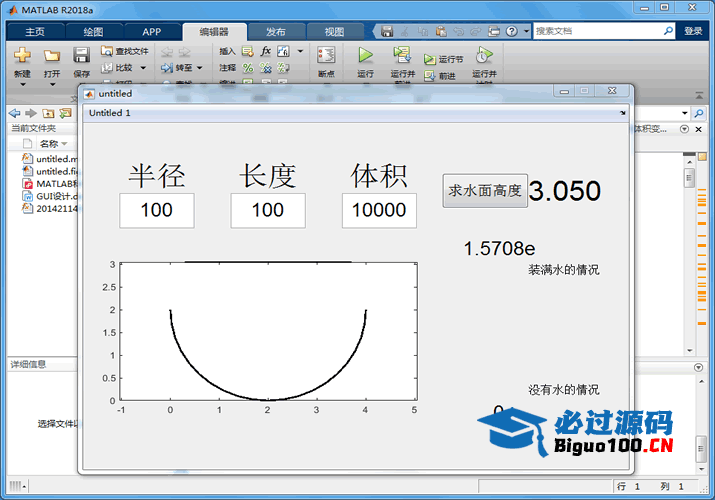Select the file starting with 20142114
Viewport: 715px width, 500px height.
tap(49, 208)
